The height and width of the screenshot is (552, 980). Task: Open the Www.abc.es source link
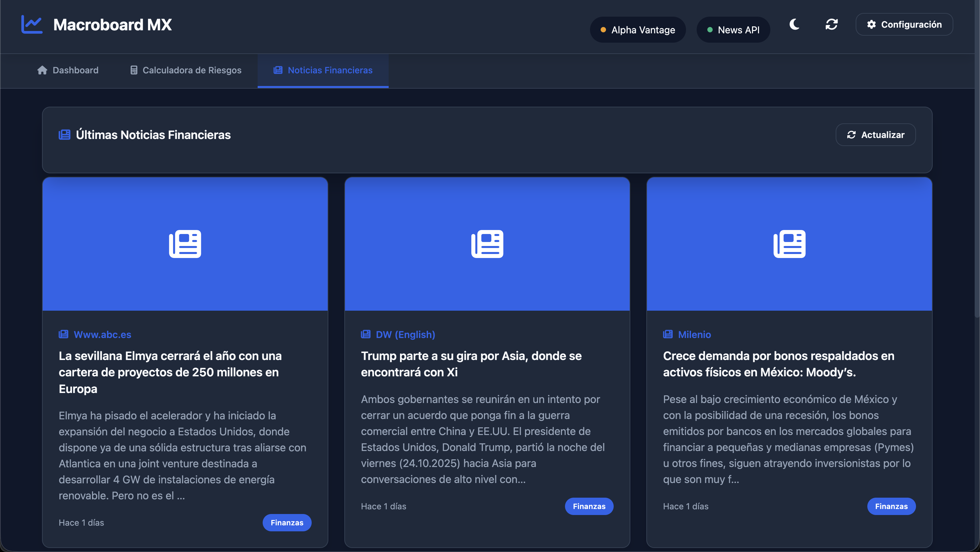pyautogui.click(x=102, y=334)
